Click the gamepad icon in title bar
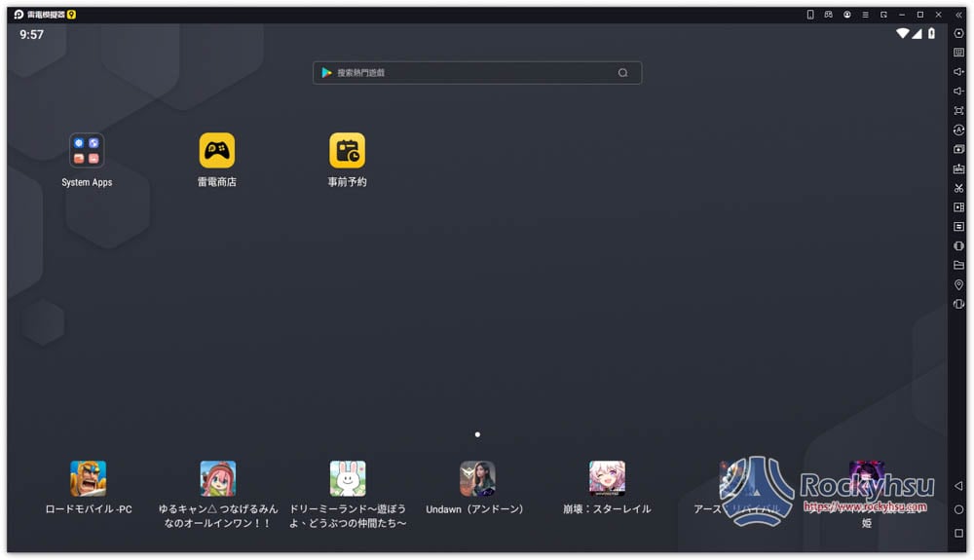The width and height of the screenshot is (974, 560). (828, 15)
